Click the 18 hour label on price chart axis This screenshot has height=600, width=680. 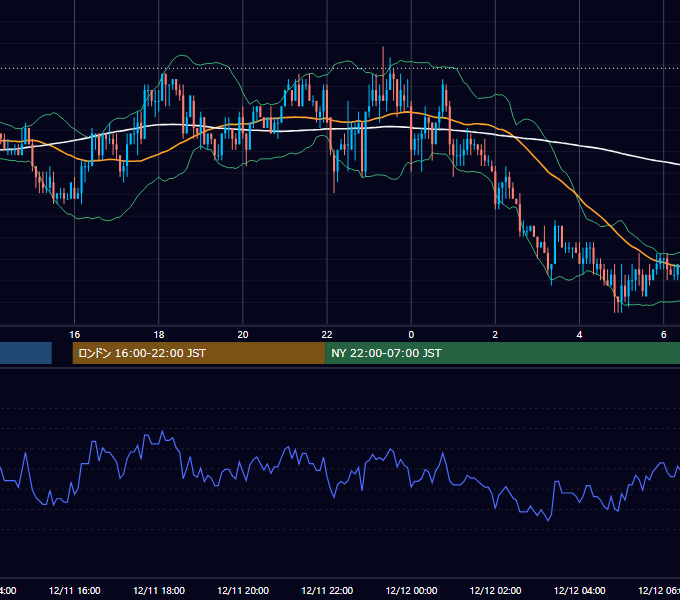[x=159, y=334]
